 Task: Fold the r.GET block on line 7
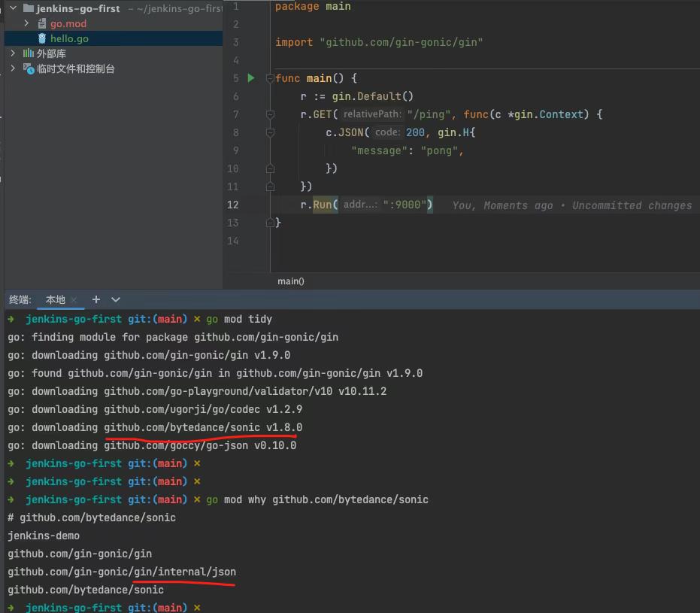[x=270, y=114]
